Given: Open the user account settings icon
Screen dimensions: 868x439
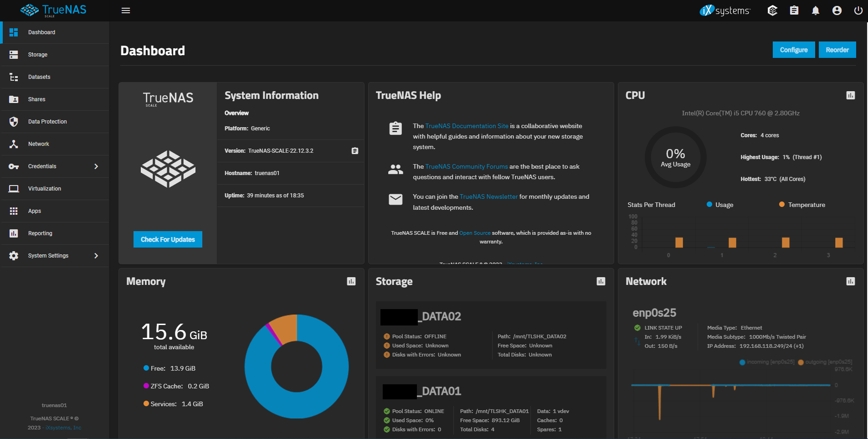Looking at the screenshot, I should point(837,10).
